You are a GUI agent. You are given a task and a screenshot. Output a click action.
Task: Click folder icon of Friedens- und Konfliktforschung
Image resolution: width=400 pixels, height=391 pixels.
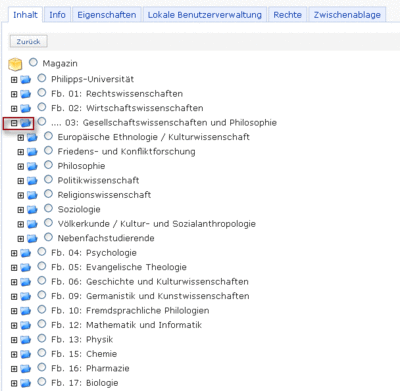click(32, 152)
